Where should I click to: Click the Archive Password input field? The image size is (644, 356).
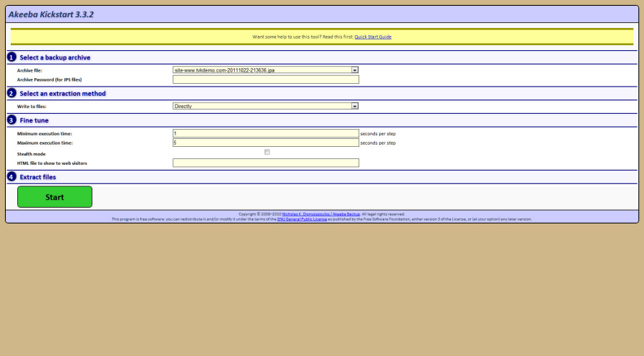265,80
